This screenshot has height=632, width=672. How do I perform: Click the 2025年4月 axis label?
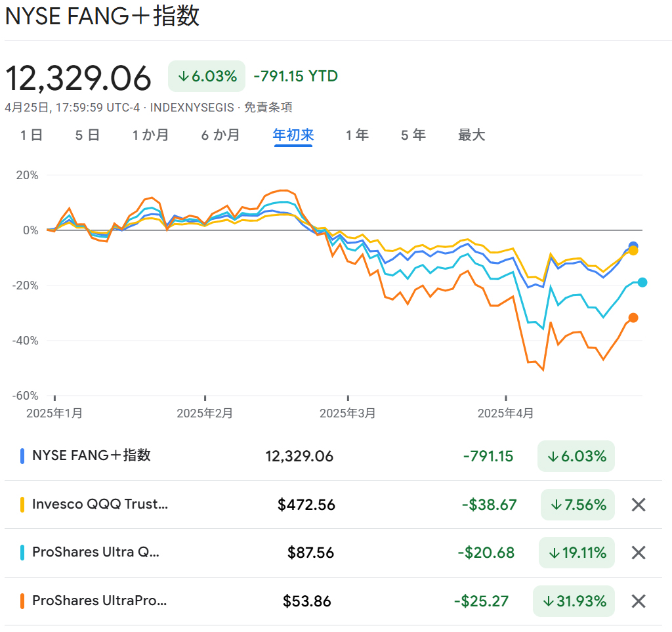click(506, 413)
